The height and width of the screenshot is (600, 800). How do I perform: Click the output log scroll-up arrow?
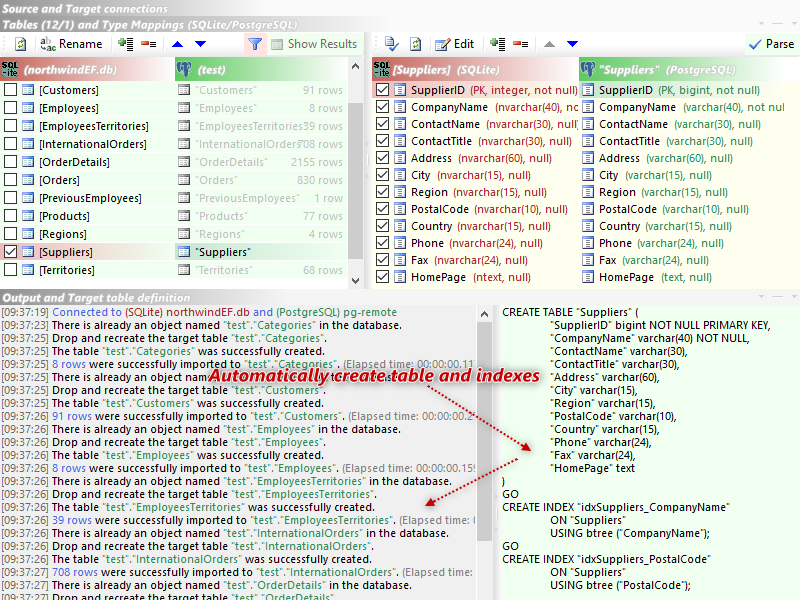point(485,314)
